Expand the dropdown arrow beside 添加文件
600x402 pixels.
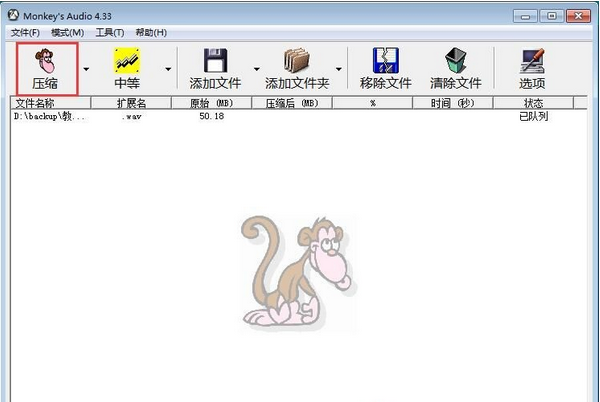pos(256,69)
